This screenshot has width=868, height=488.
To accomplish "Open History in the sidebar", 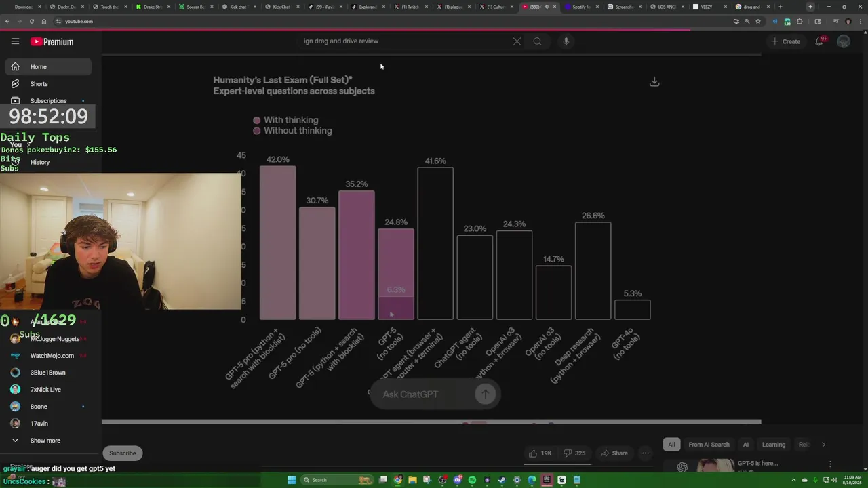I will click(48, 162).
